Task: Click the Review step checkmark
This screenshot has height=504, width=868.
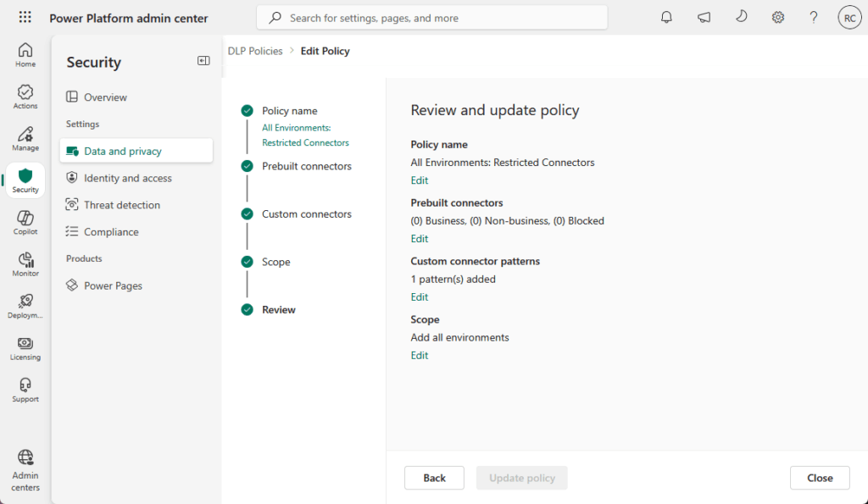Action: pyautogui.click(x=247, y=310)
